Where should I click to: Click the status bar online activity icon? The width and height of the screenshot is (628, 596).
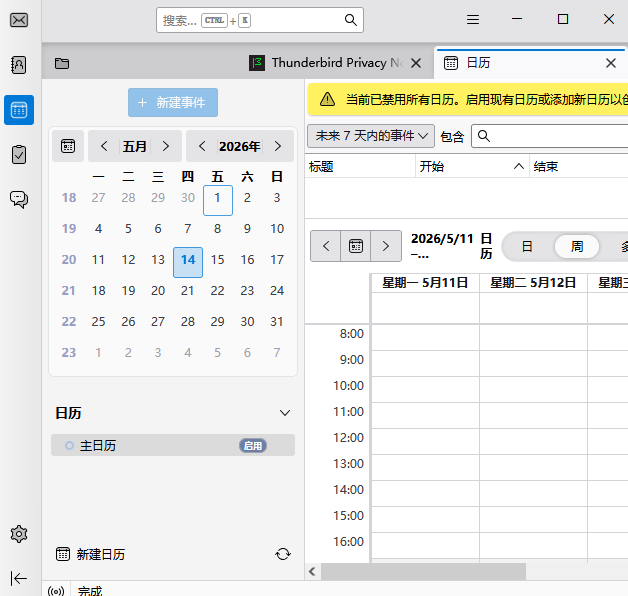[x=56, y=591]
